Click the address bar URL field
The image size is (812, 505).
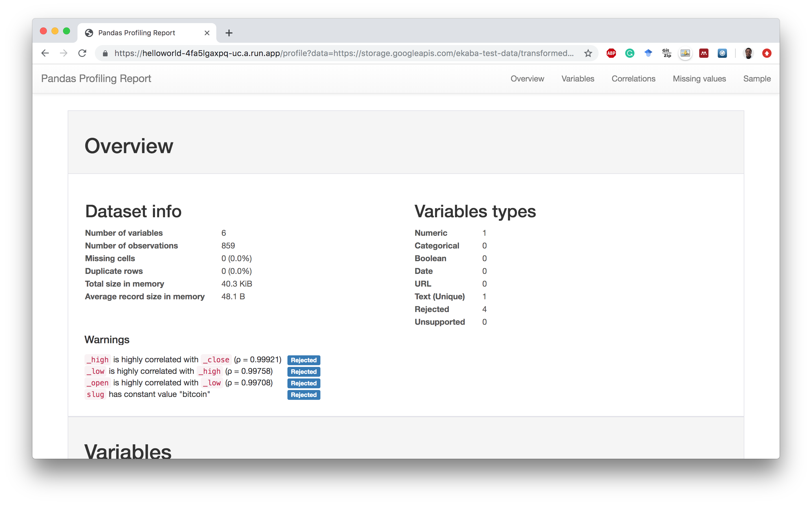(344, 53)
